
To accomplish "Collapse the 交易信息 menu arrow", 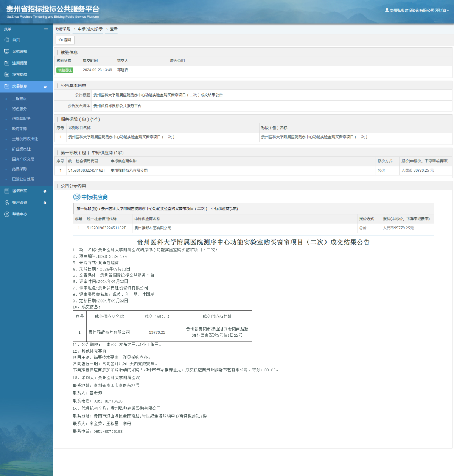I will [x=45, y=87].
